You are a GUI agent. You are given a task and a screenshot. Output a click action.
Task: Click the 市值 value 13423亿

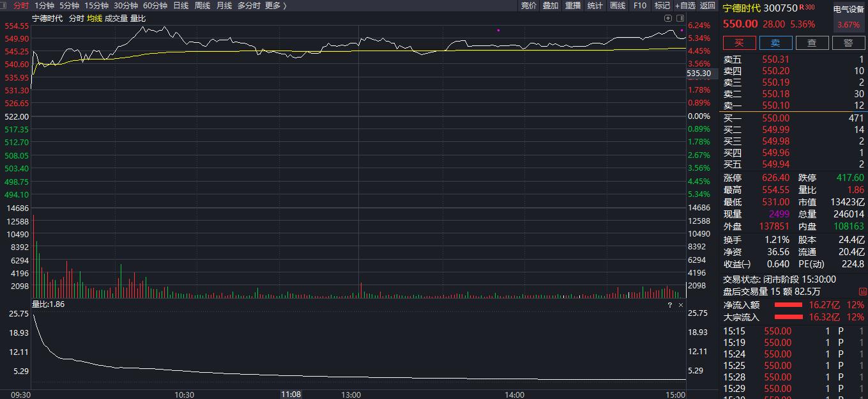(x=848, y=202)
